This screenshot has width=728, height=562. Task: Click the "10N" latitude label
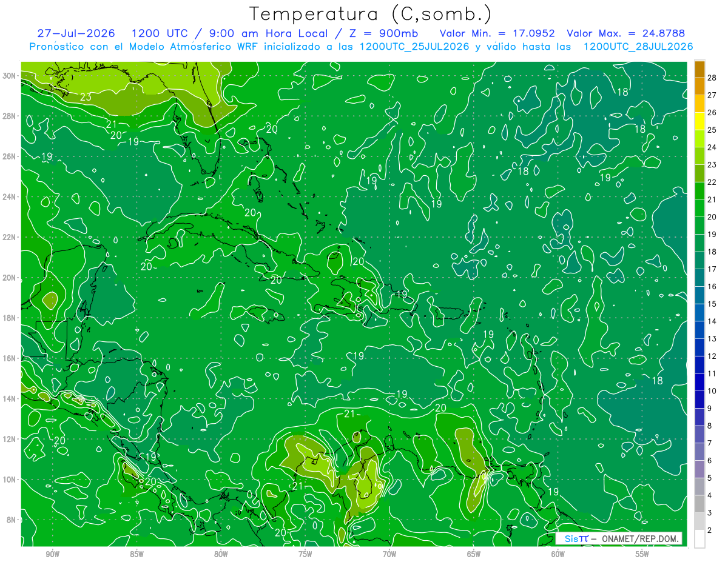[9, 480]
